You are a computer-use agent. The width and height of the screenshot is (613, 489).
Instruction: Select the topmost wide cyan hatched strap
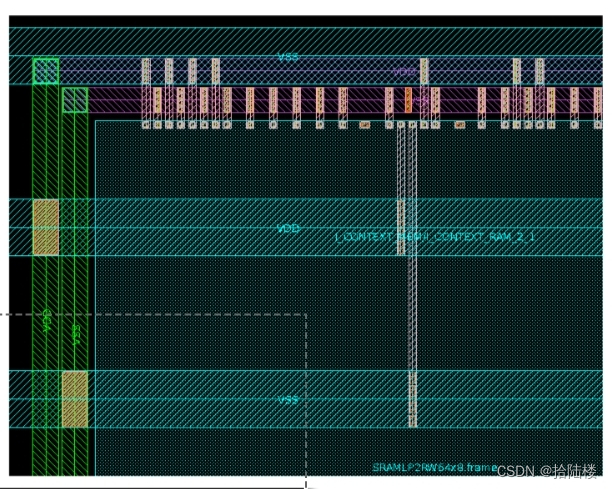[x=306, y=41]
